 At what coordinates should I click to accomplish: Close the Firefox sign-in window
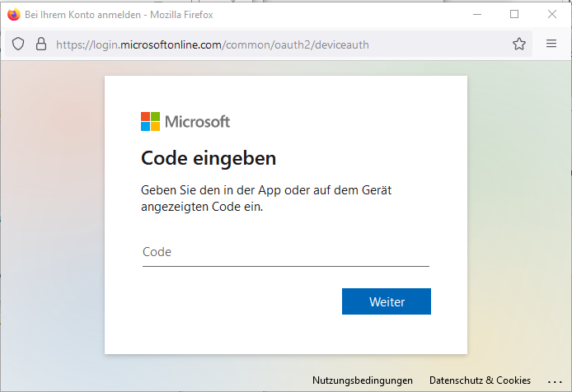coord(551,14)
